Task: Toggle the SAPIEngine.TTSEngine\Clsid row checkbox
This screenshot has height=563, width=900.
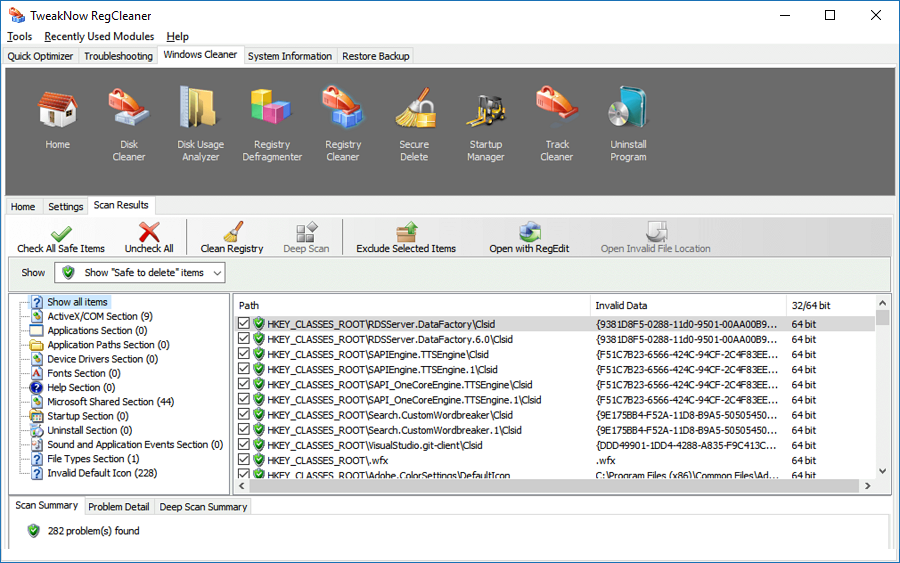Action: 244,354
